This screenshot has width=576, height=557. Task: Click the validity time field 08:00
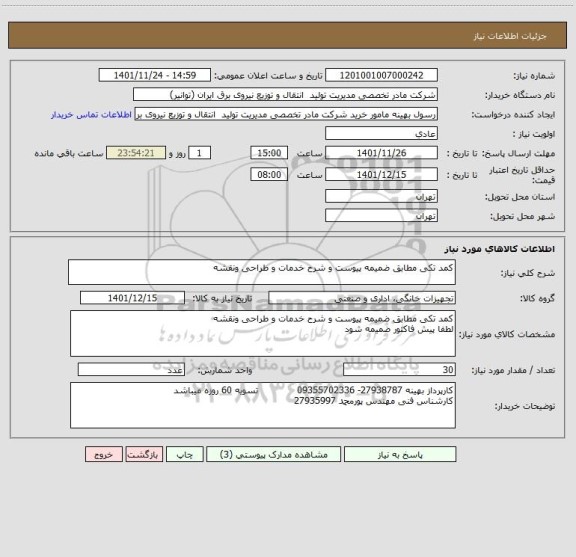269,175
